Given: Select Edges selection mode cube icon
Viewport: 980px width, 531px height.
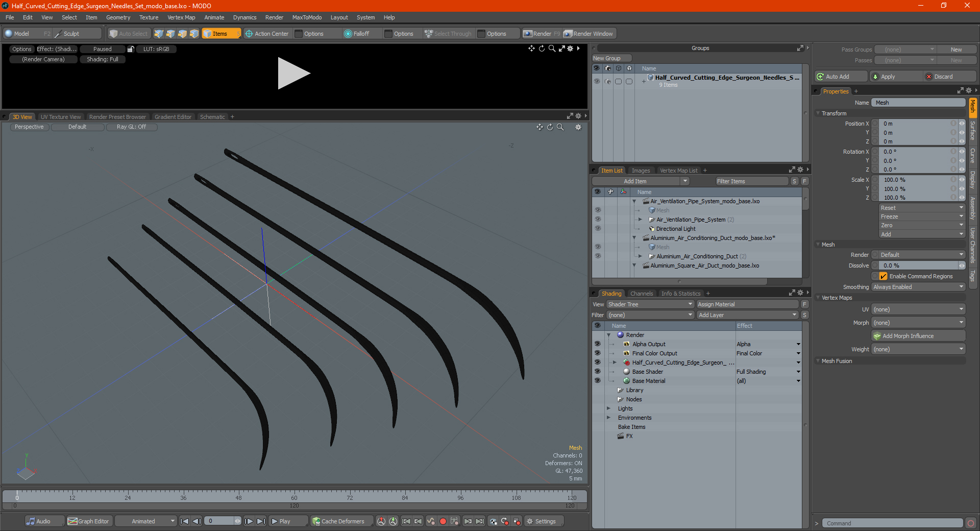Looking at the screenshot, I should 170,34.
